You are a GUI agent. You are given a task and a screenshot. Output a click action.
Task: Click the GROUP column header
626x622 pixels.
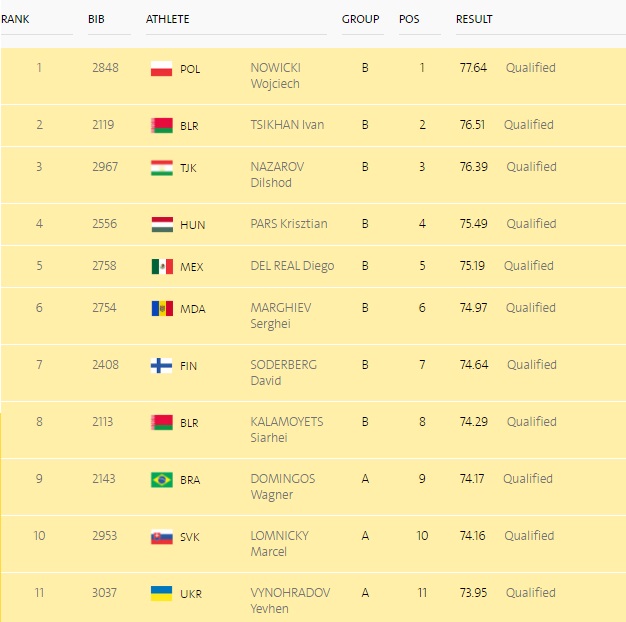[x=361, y=19]
